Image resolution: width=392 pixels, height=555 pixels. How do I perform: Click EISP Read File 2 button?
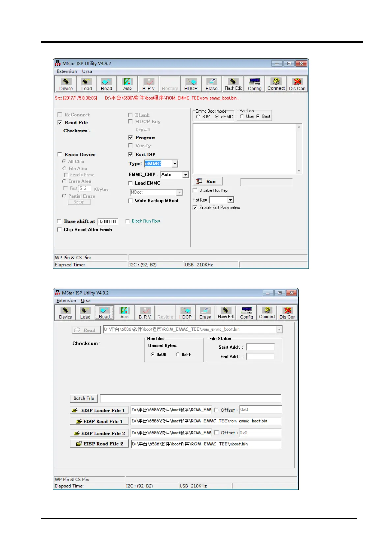tap(99, 444)
